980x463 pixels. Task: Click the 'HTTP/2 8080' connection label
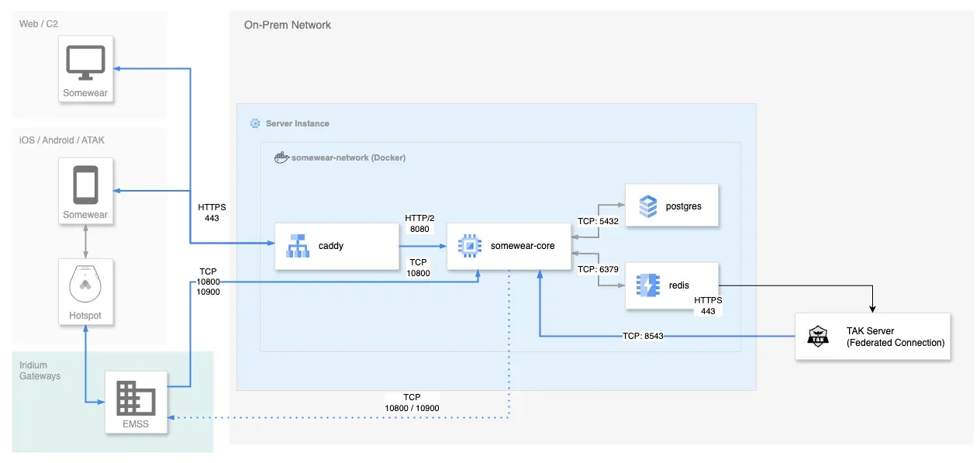[x=419, y=223]
